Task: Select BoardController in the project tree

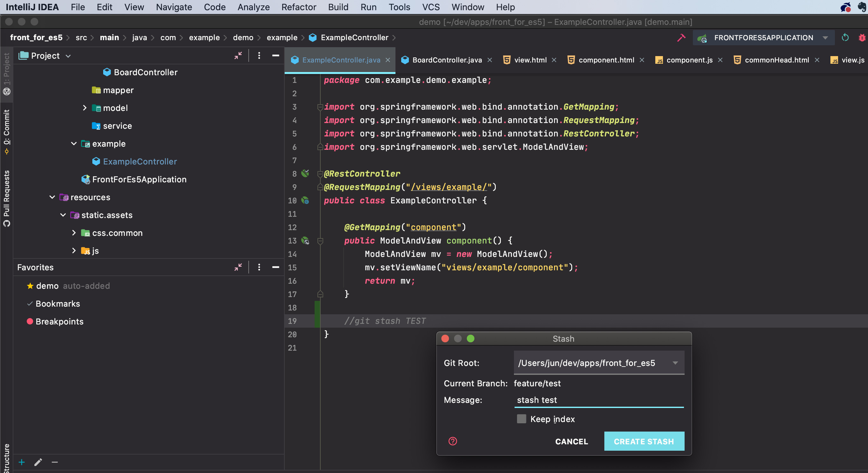Action: (x=145, y=72)
